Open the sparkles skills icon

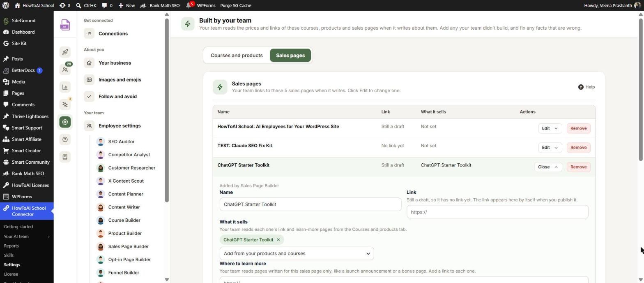65,104
